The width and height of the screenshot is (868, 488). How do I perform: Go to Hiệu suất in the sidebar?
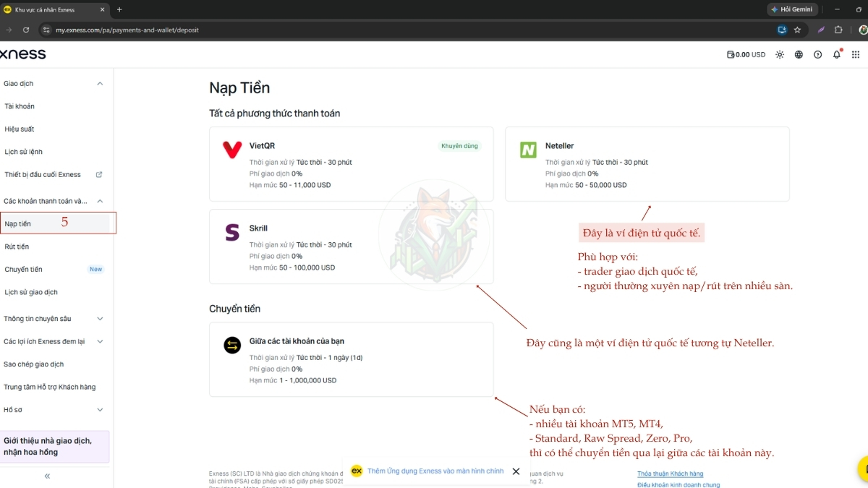(20, 129)
